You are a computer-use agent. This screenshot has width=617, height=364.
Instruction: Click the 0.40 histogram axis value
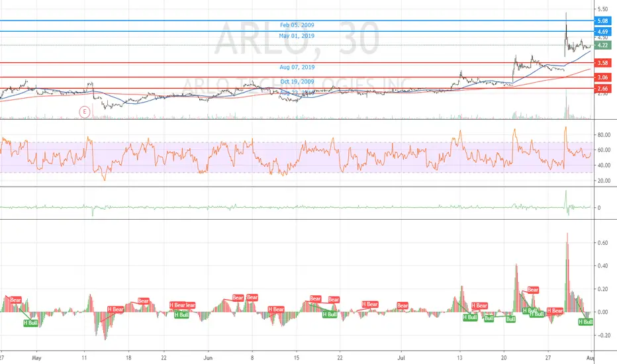click(602, 266)
